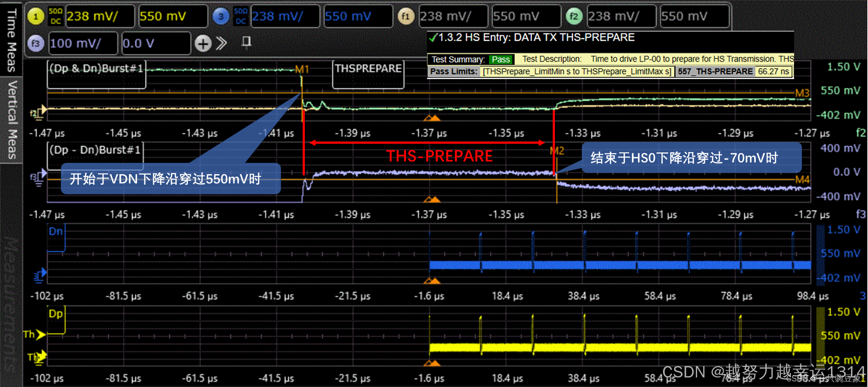Open channel 3 50Ω DC coupling setting
The width and height of the screenshot is (868, 387).
point(240,17)
